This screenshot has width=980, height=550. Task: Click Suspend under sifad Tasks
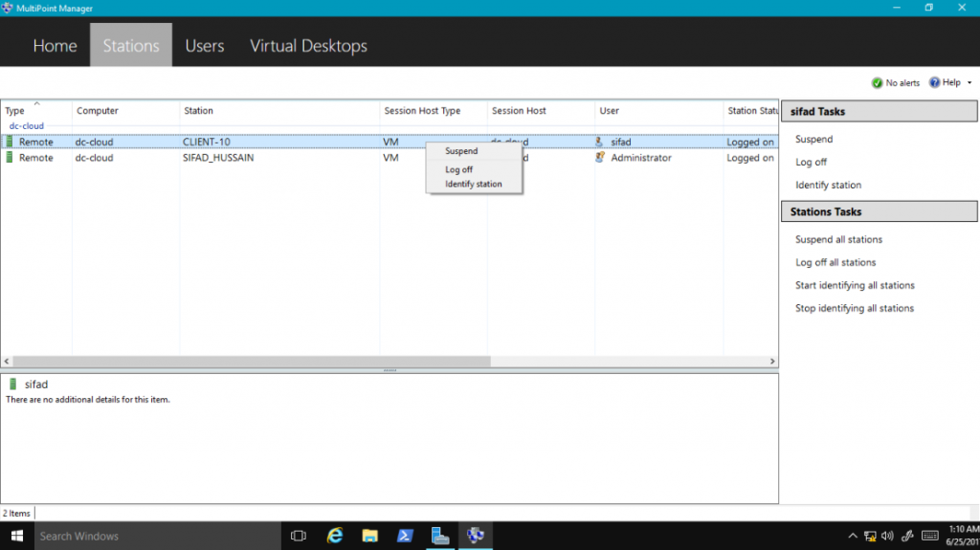point(813,139)
